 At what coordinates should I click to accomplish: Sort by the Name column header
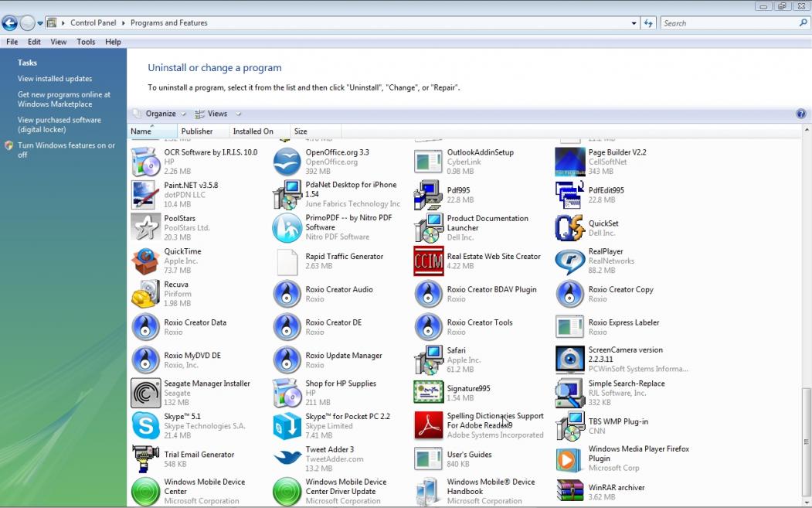(152, 131)
